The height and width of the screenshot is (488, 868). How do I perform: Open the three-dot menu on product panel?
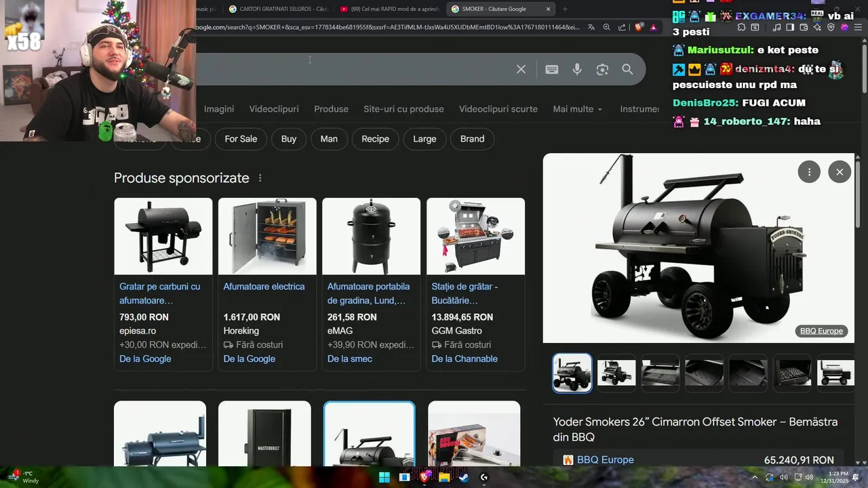pos(809,171)
